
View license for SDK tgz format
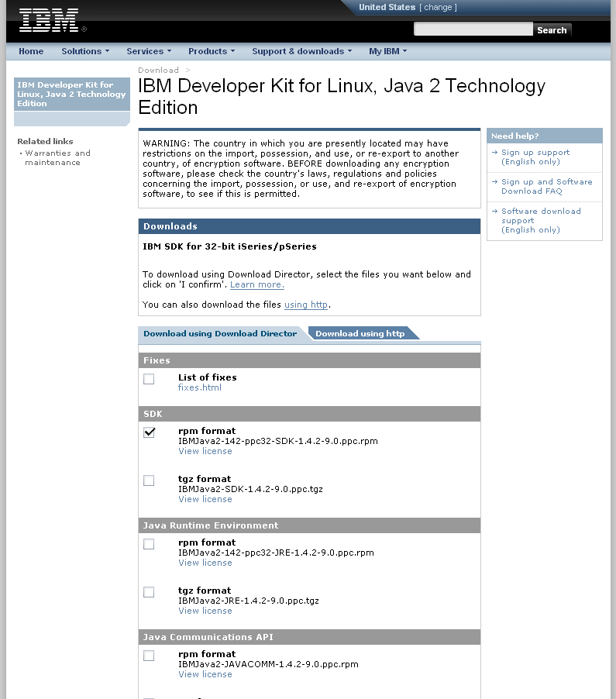205,499
